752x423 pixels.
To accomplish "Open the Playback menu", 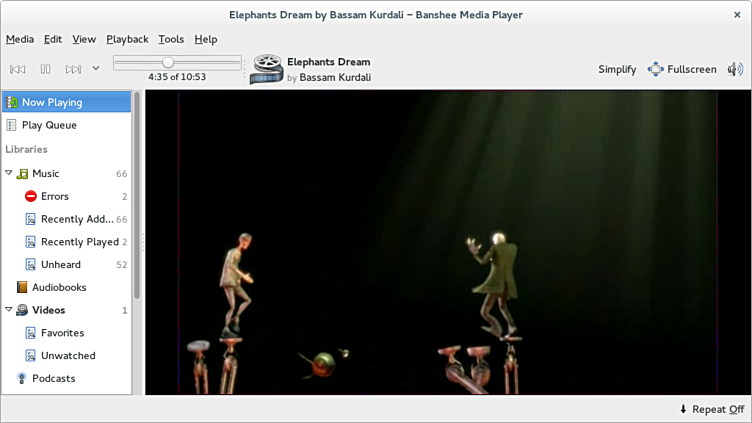I will [x=127, y=39].
